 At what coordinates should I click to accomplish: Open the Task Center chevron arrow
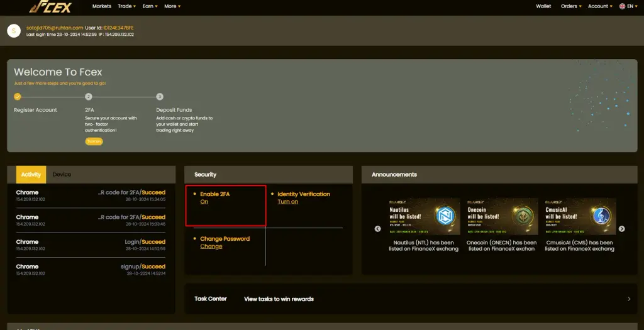tap(629, 299)
